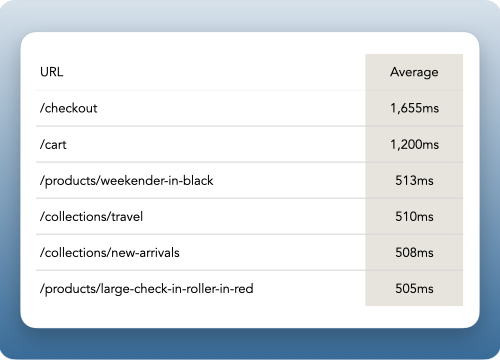
Task: Select /products/large-check-in-roller-in-red URL
Action: 146,289
